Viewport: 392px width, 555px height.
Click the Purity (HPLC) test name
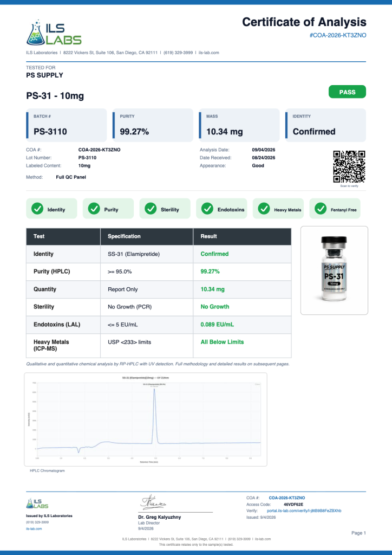[x=51, y=272]
